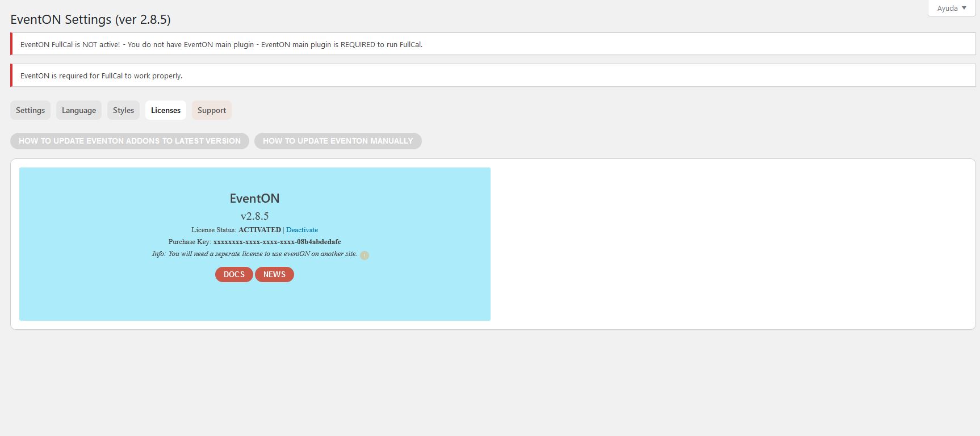The width and height of the screenshot is (980, 436).
Task: Click the arrow on the Ayuda tab
Action: pos(964,8)
